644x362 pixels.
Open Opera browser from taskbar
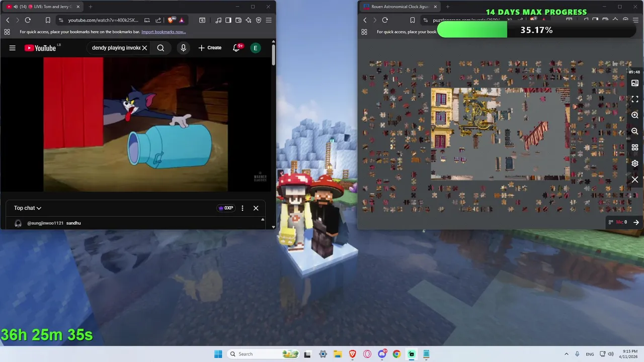[367, 354]
